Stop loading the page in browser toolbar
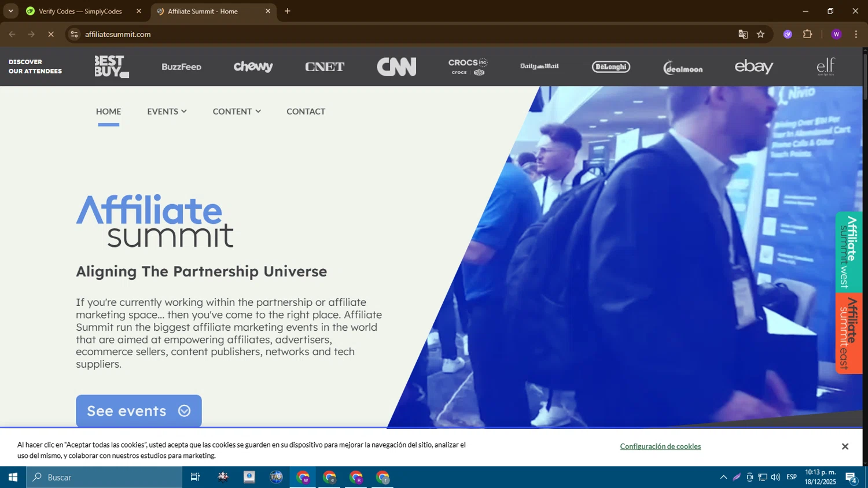The image size is (868, 488). [51, 35]
